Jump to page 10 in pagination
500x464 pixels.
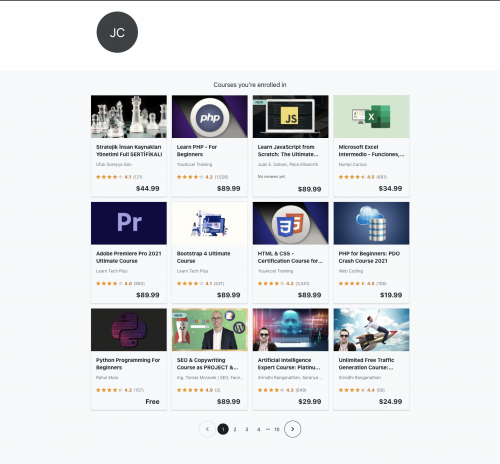[x=277, y=429]
